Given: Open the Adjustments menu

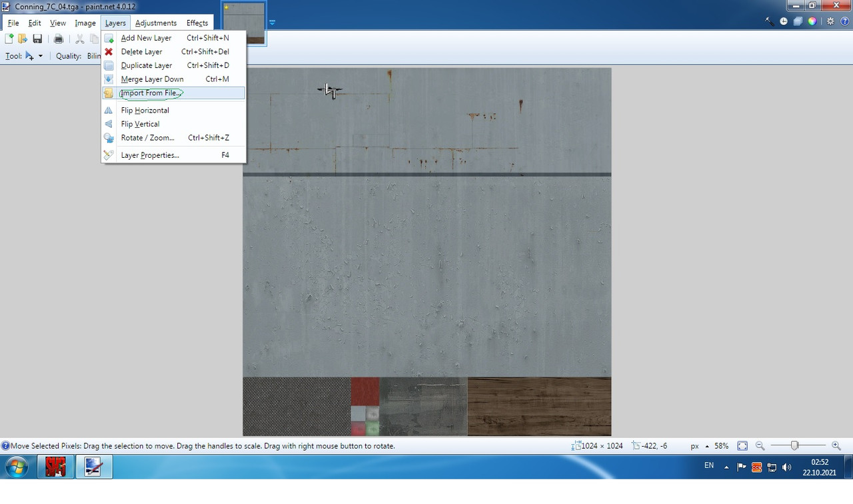Looking at the screenshot, I should [x=156, y=23].
